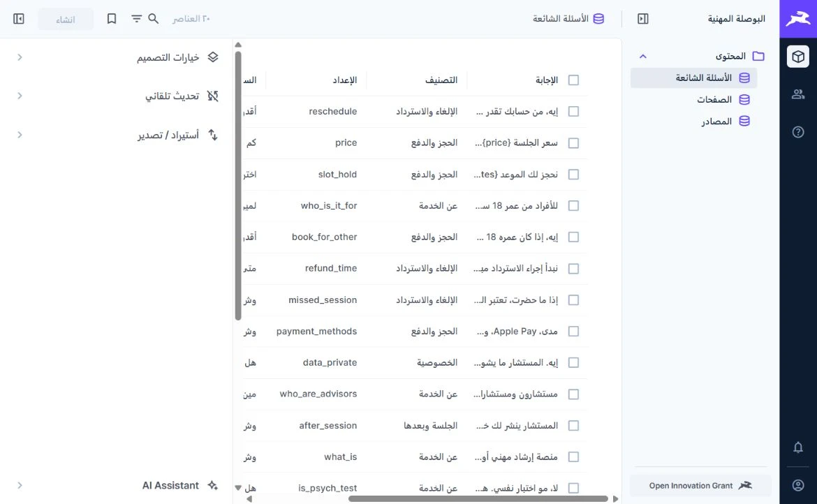Image resolution: width=817 pixels, height=504 pixels.
Task: Click the sparkle icon beside AI Assistant
Action: (x=212, y=485)
